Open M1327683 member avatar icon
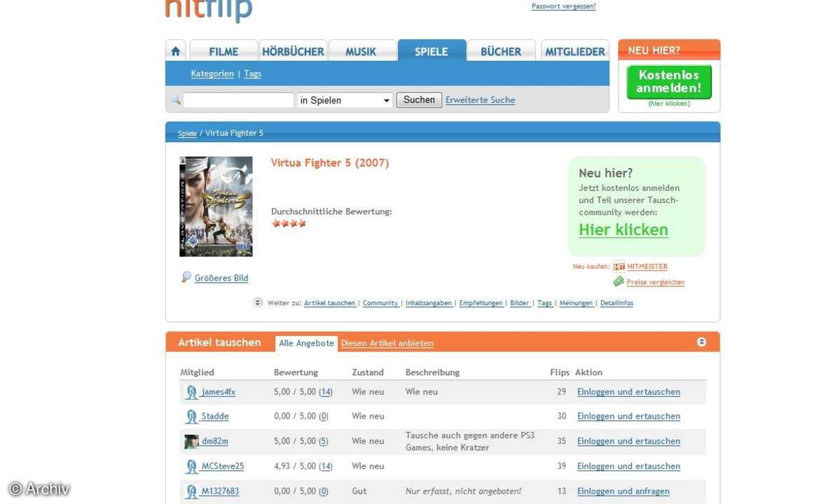840x504 pixels. pyautogui.click(x=191, y=491)
